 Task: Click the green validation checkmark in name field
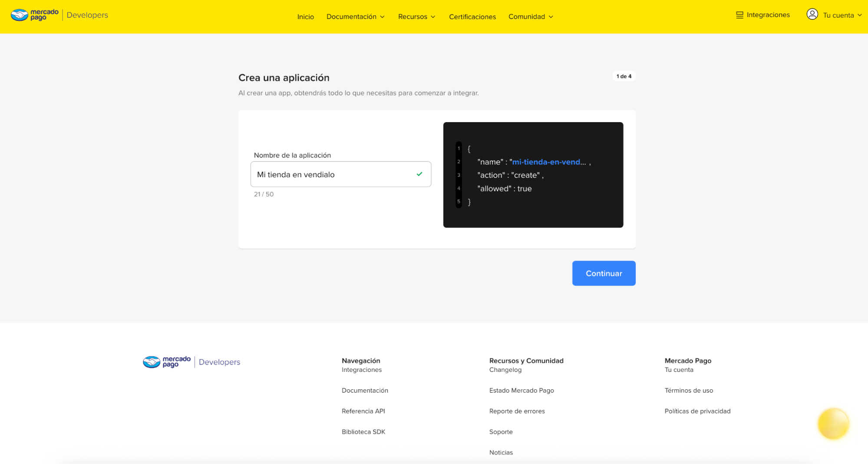[419, 174]
